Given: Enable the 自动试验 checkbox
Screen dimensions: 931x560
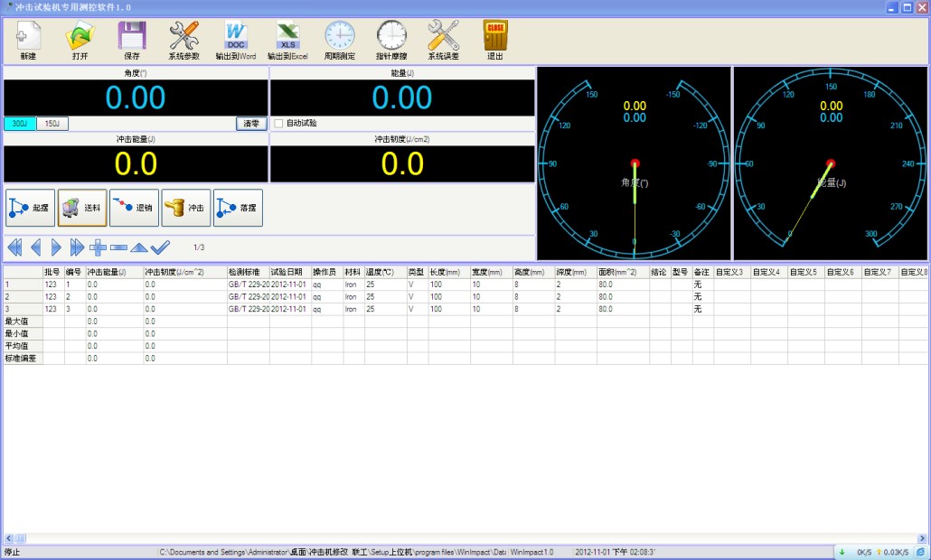Looking at the screenshot, I should [x=279, y=124].
